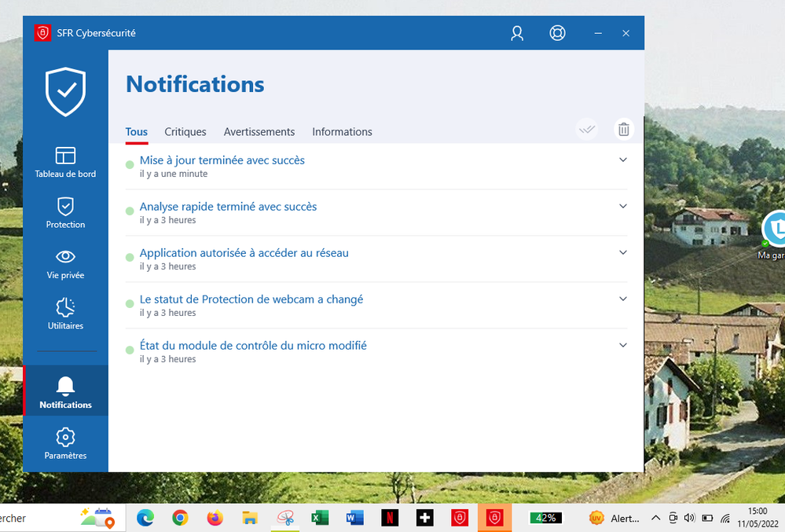This screenshot has width=785, height=532.
Task: Open Paramètres gear in sidebar
Action: click(x=65, y=443)
